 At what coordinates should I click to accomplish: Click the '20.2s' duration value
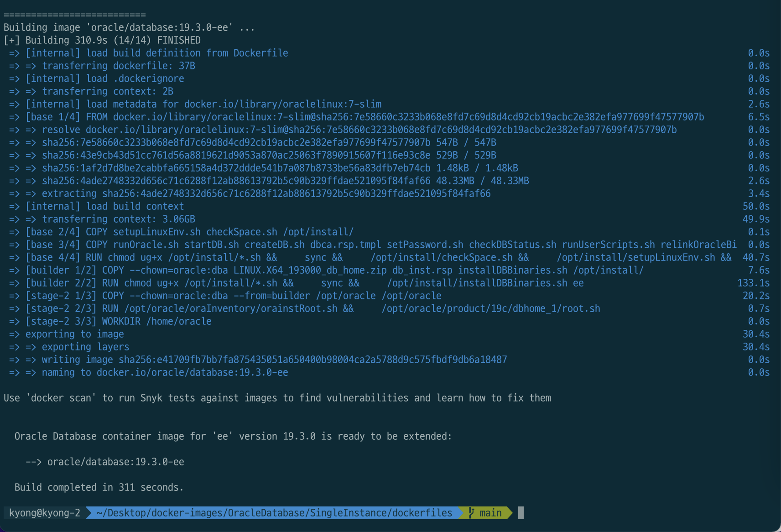[756, 296]
